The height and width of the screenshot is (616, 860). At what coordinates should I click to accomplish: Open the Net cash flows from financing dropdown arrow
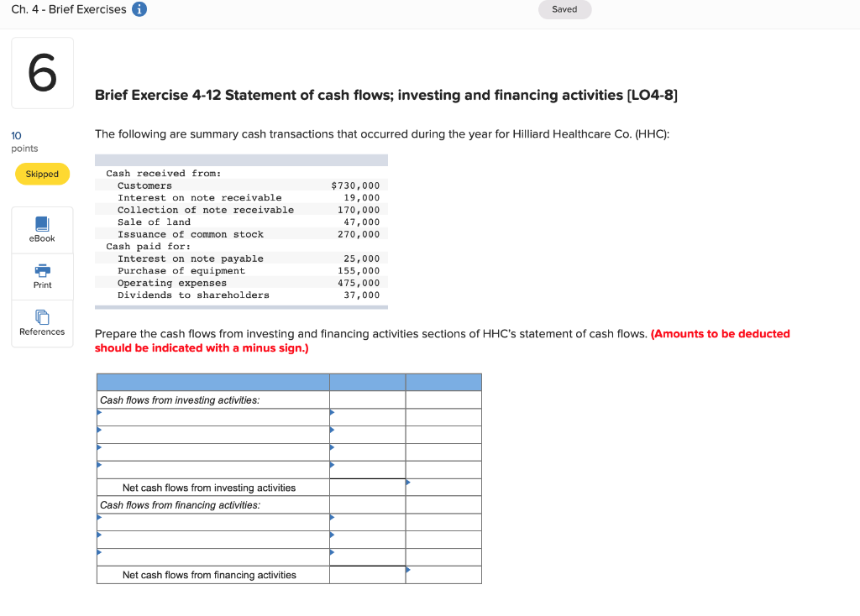point(409,570)
